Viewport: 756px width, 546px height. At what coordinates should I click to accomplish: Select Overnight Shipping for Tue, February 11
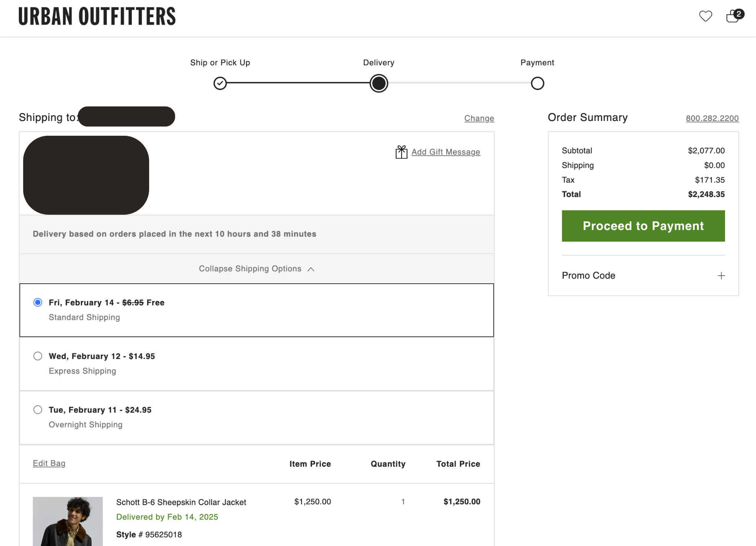click(38, 410)
